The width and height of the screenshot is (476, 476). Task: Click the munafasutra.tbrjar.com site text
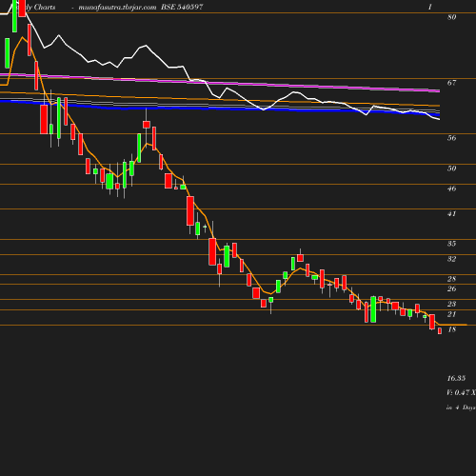[x=117, y=7]
